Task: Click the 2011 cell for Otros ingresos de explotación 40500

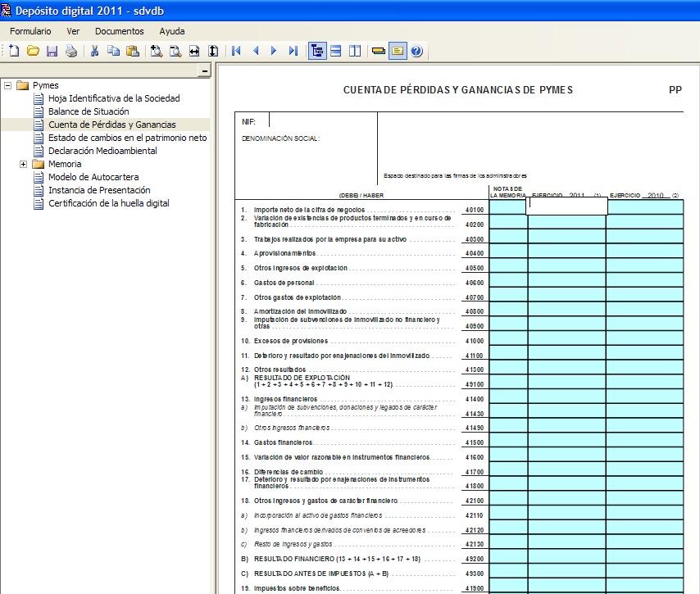Action: [x=567, y=265]
